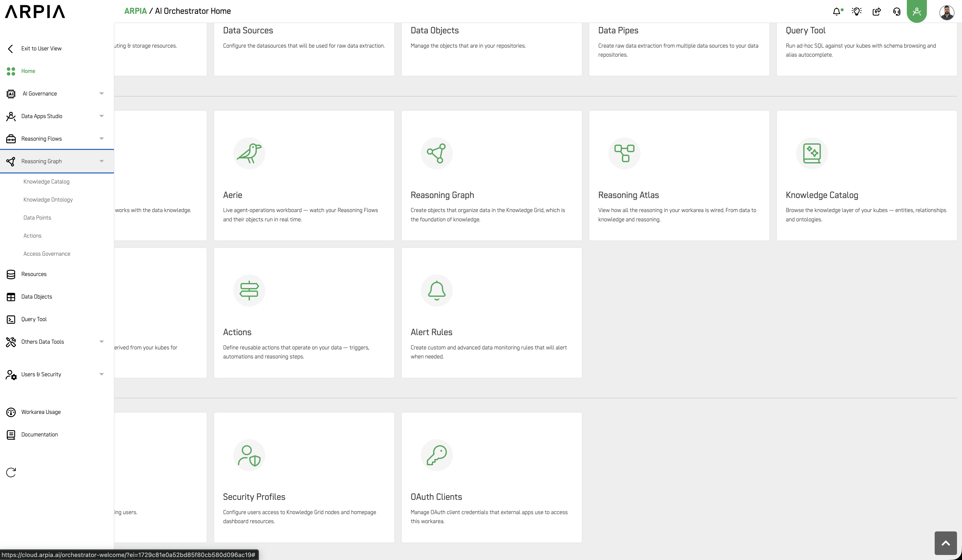
Task: Click the Others Data Tools wrench icon
Action: point(11,342)
